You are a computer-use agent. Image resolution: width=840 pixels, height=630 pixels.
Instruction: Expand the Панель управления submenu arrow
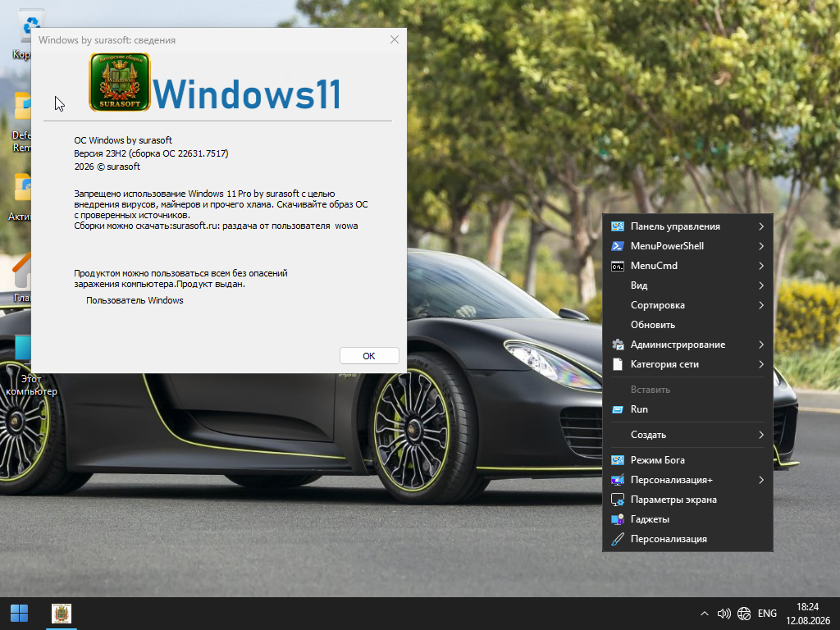pyautogui.click(x=761, y=226)
